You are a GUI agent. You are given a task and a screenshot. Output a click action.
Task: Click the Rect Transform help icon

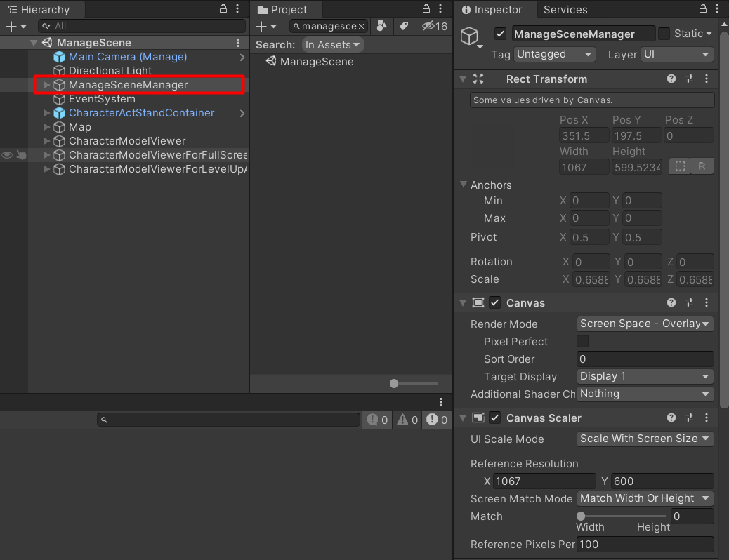click(672, 79)
